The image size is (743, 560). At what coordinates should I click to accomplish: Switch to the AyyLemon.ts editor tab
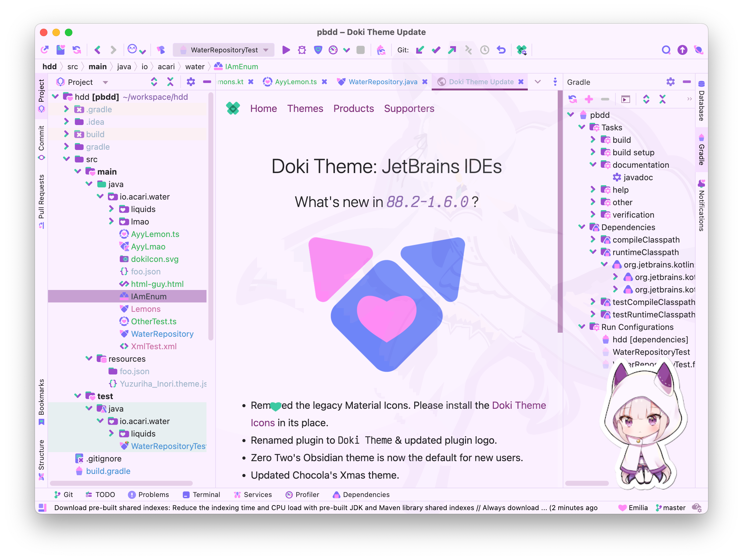pyautogui.click(x=295, y=82)
